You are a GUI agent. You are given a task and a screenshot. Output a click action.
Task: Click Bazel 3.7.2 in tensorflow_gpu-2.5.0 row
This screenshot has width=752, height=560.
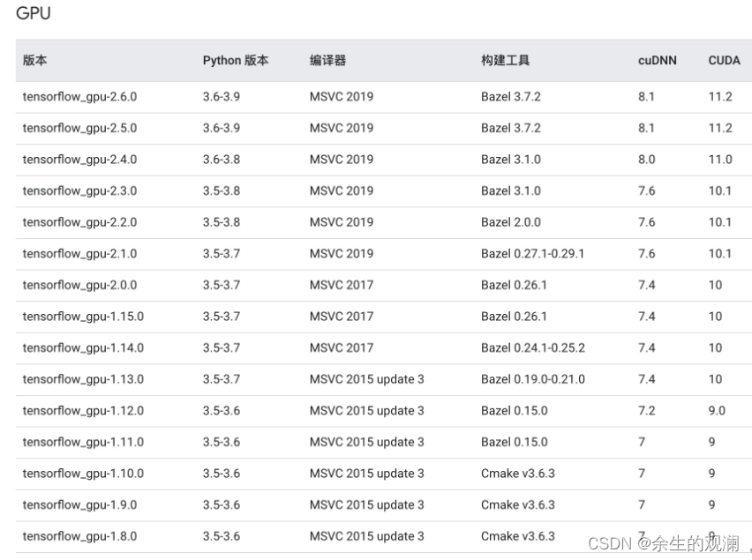pos(511,129)
